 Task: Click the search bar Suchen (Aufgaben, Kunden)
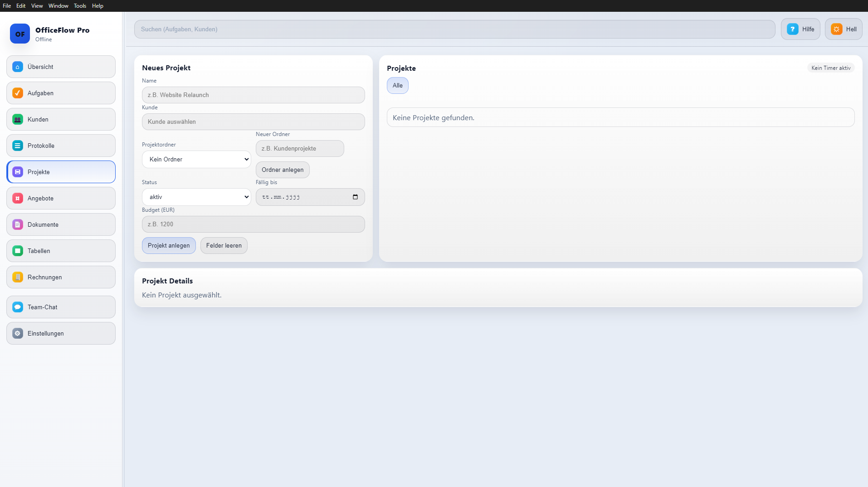click(454, 29)
